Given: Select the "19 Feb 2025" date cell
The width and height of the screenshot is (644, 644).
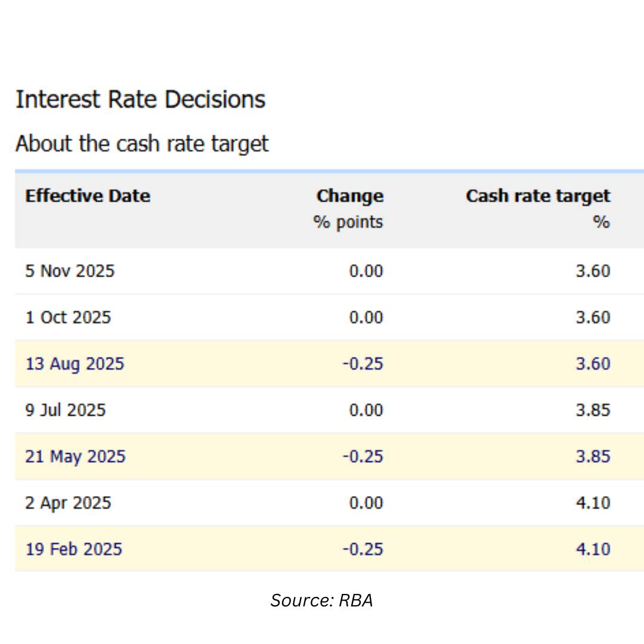Looking at the screenshot, I should point(74,549).
